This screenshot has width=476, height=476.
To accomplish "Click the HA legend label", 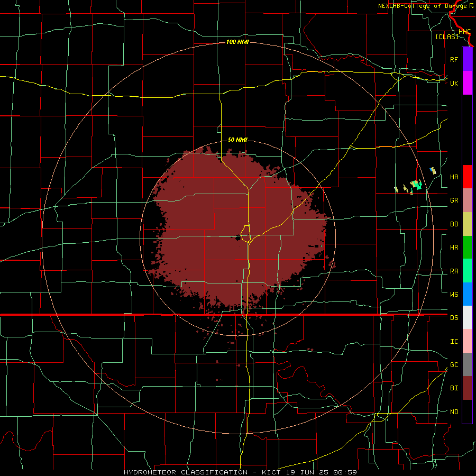I will click(454, 177).
